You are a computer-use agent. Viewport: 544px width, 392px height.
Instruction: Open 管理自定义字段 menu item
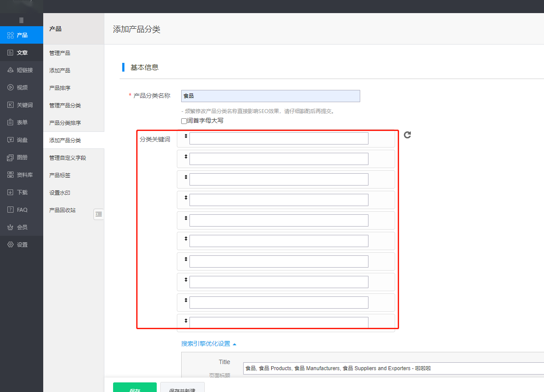68,158
